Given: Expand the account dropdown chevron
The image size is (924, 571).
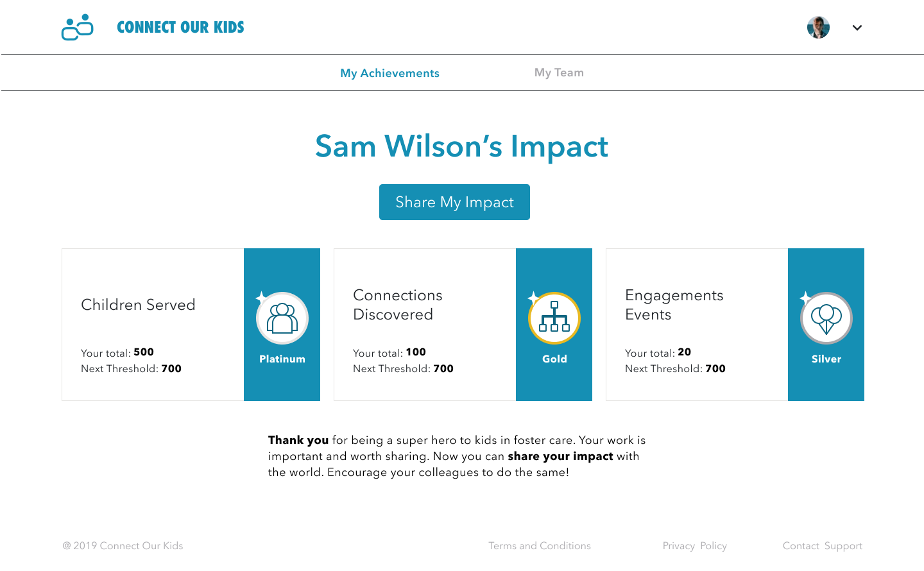Looking at the screenshot, I should click(857, 28).
